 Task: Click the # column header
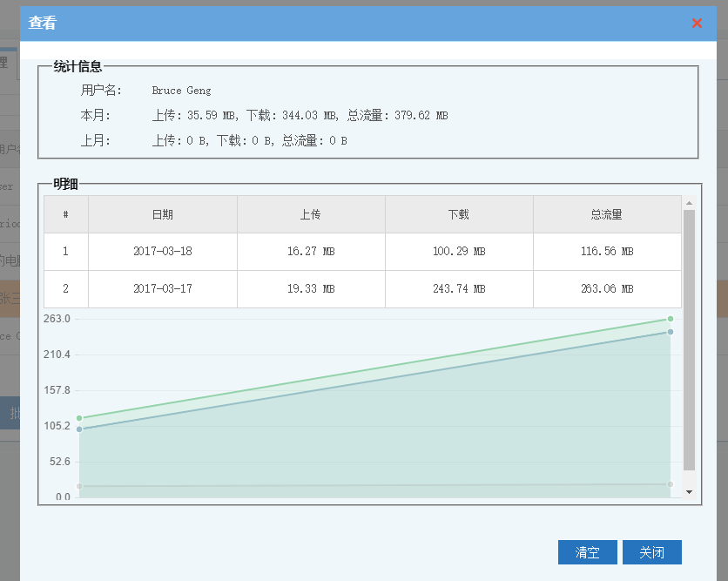tap(66, 214)
